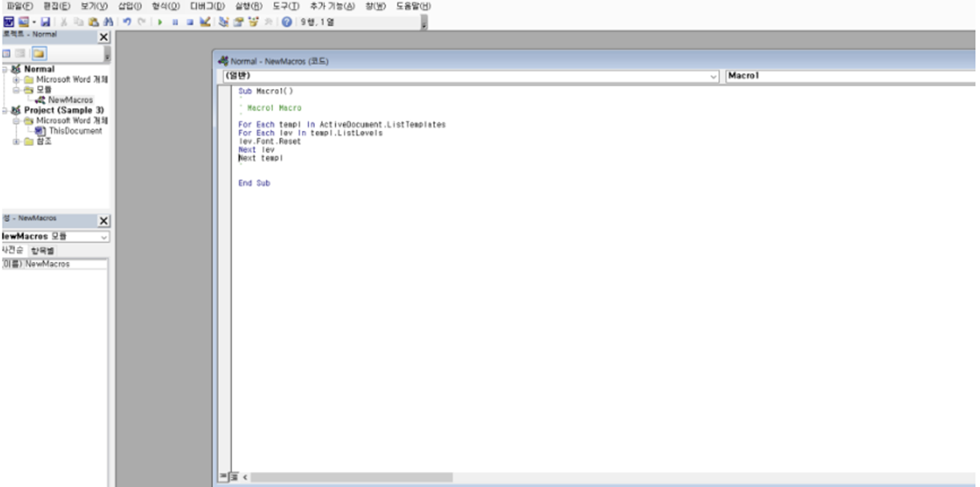Open VBA Help question mark icon

point(287,22)
